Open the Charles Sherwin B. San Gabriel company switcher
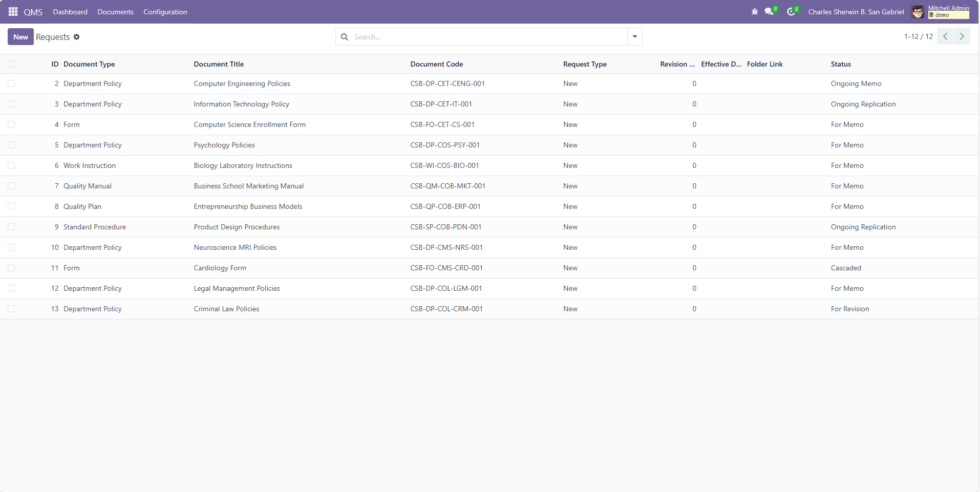Screen dimensions: 980x492 (856, 12)
